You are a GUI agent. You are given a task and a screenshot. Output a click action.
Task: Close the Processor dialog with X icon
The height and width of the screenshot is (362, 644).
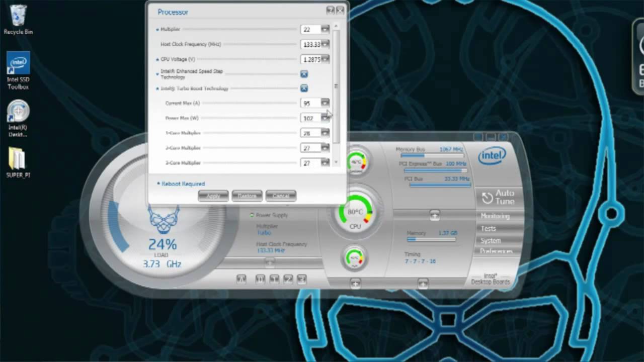[x=340, y=10]
